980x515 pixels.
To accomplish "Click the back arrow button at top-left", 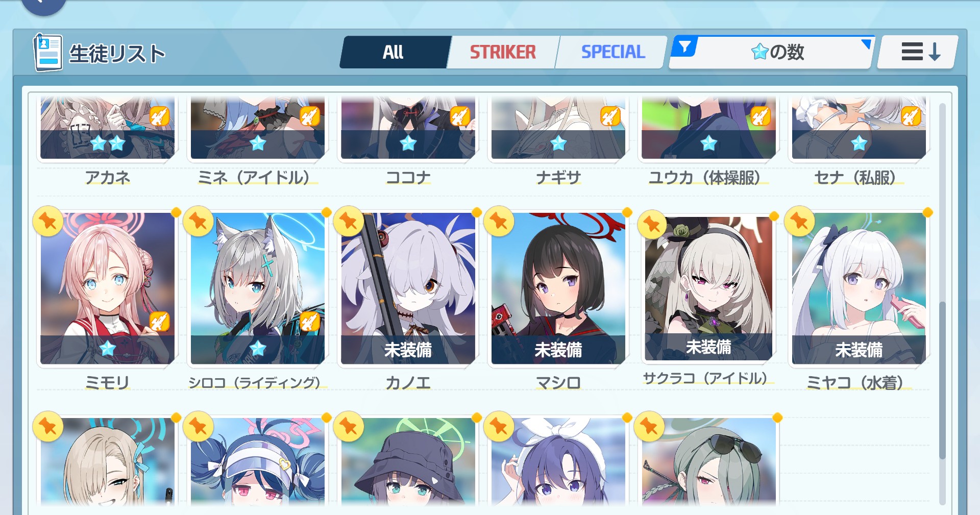I will 44,4.
